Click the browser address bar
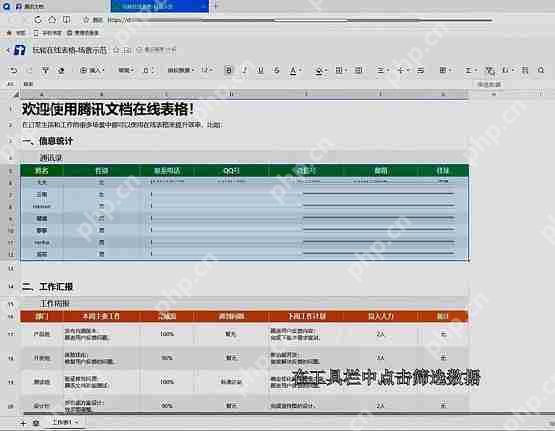 point(299,20)
